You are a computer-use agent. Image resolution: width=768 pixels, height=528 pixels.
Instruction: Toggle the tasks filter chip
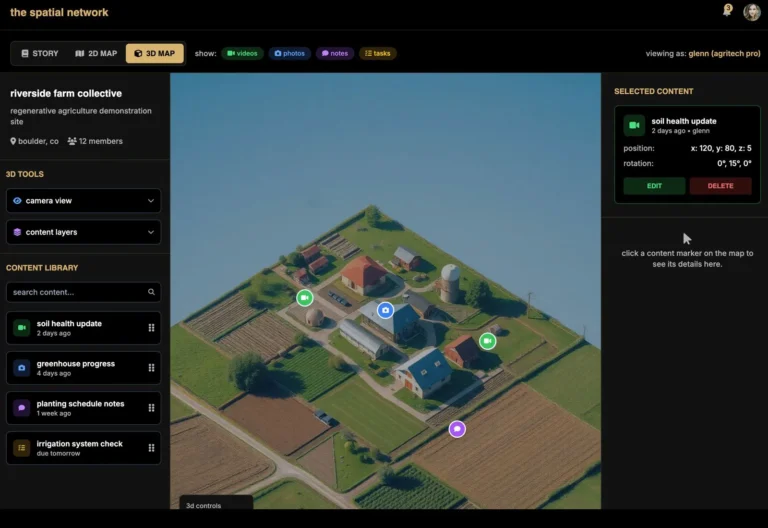click(x=378, y=53)
